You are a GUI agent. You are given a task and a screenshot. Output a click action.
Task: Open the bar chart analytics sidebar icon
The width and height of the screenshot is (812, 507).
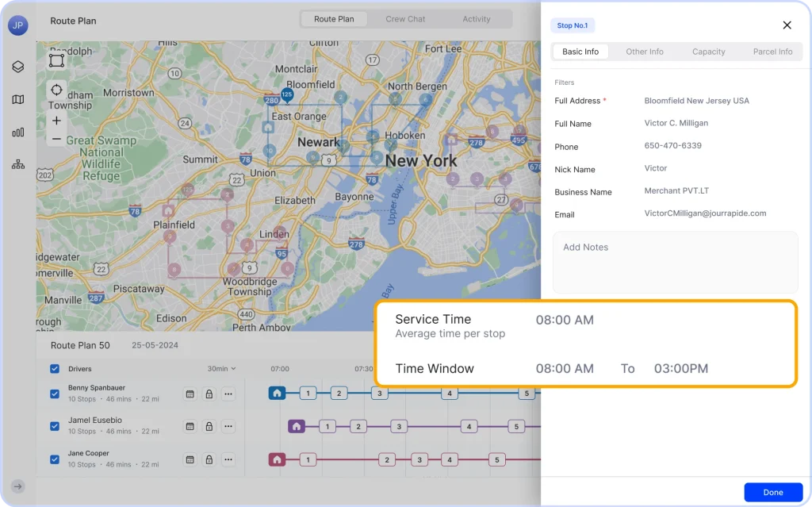pyautogui.click(x=18, y=133)
